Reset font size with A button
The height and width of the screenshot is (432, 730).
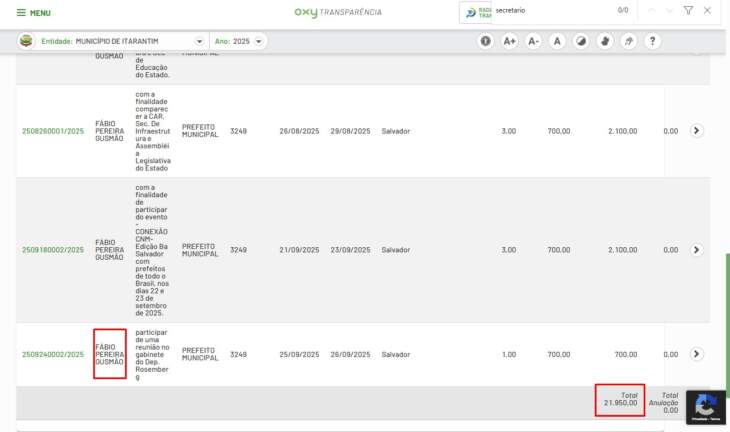click(x=557, y=41)
